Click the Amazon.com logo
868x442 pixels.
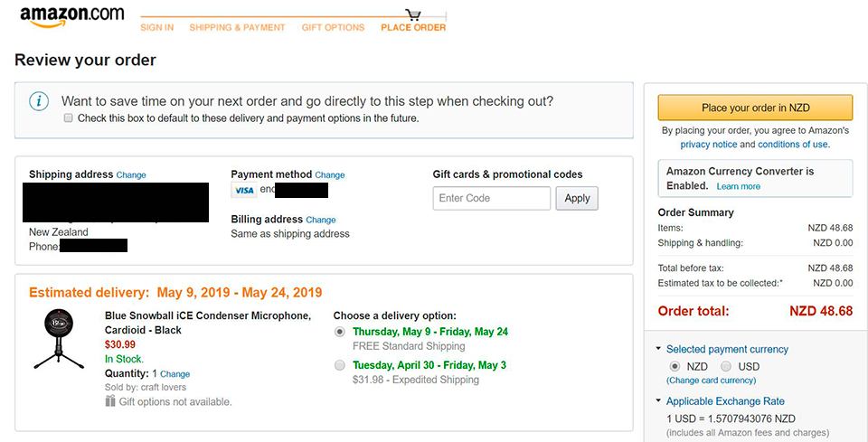tap(72, 16)
